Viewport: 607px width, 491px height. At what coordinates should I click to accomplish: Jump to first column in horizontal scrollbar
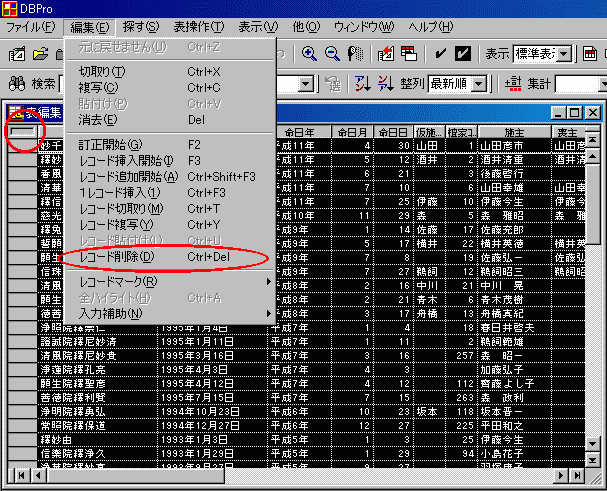pyautogui.click(x=21, y=476)
